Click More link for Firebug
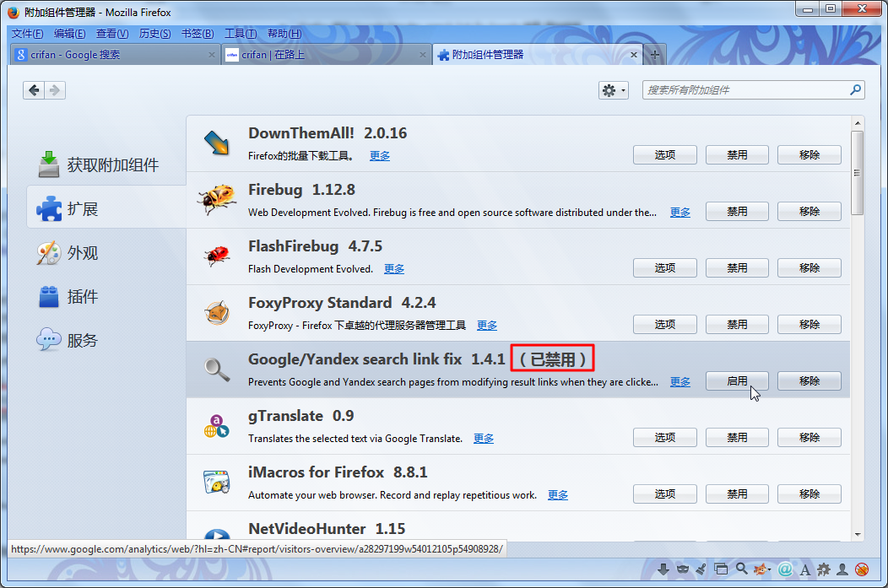The width and height of the screenshot is (888, 588). pyautogui.click(x=680, y=213)
